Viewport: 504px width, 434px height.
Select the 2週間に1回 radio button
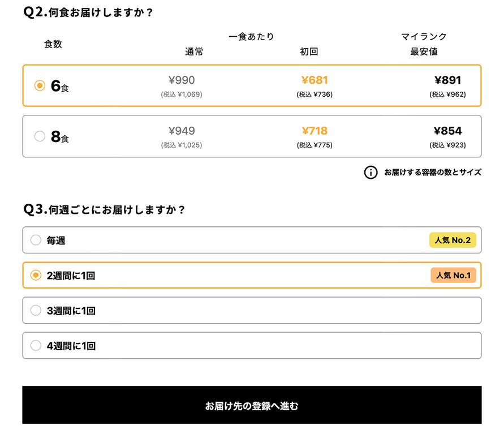click(x=36, y=276)
